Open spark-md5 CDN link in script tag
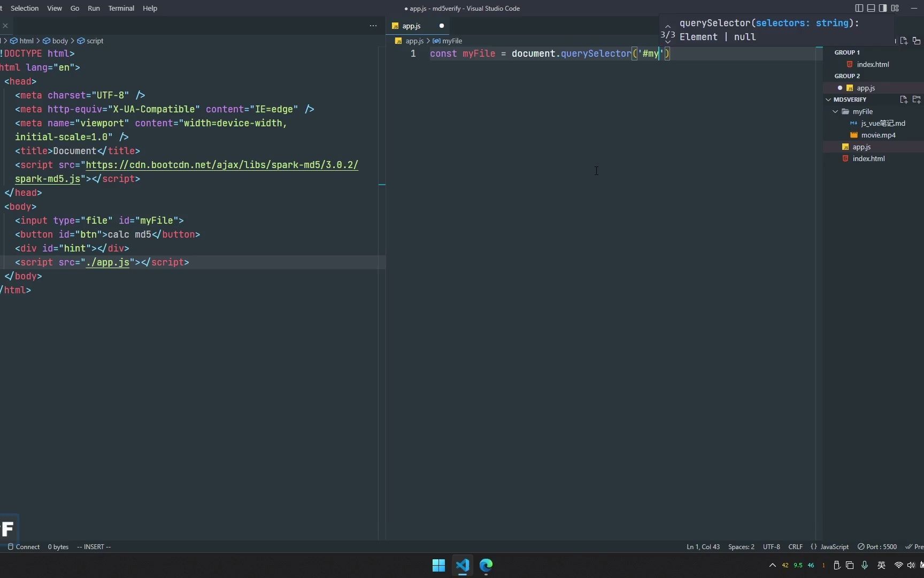 [x=222, y=165]
